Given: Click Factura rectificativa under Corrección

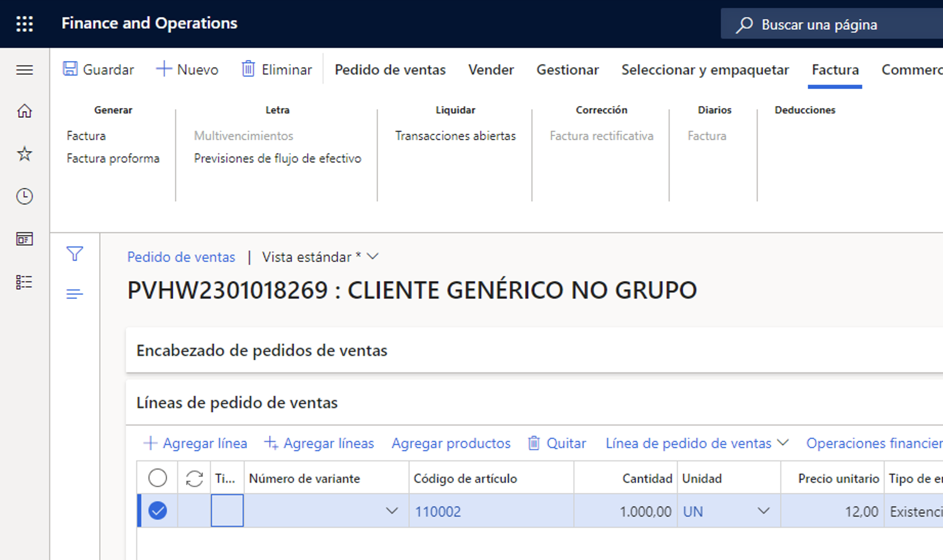Looking at the screenshot, I should pos(601,136).
